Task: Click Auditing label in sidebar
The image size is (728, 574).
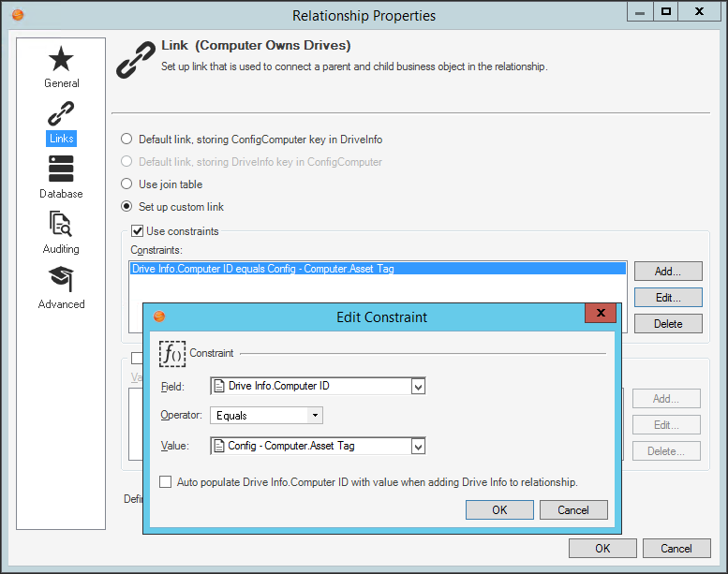Action: 61,249
